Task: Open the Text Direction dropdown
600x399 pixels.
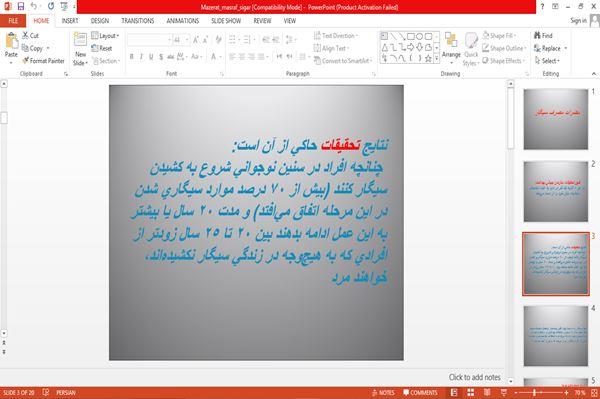Action: pos(336,36)
